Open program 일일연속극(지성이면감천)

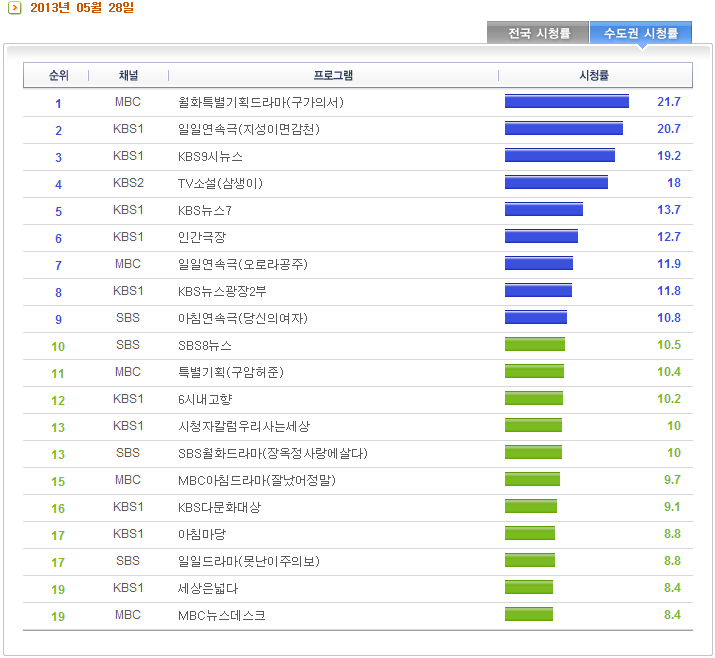(x=249, y=130)
